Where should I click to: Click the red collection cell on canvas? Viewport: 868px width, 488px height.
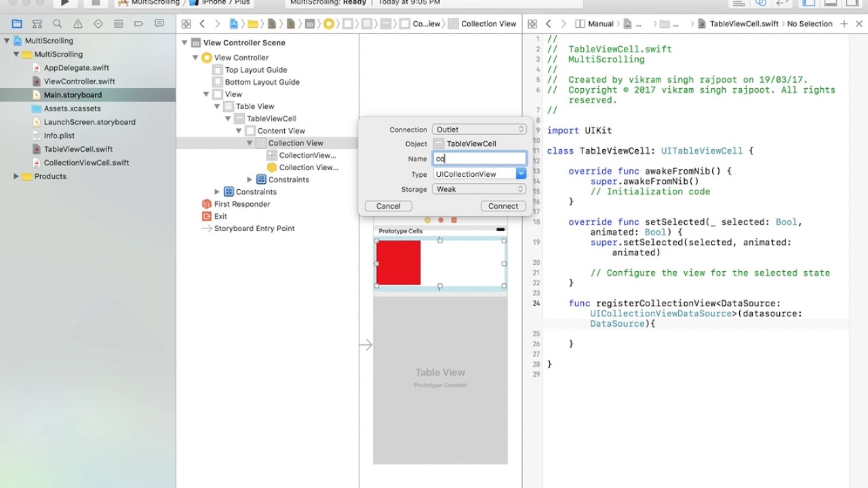(x=398, y=263)
